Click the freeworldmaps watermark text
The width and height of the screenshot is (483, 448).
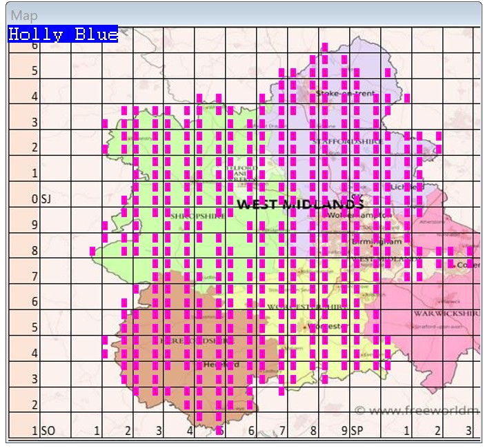pos(417,411)
